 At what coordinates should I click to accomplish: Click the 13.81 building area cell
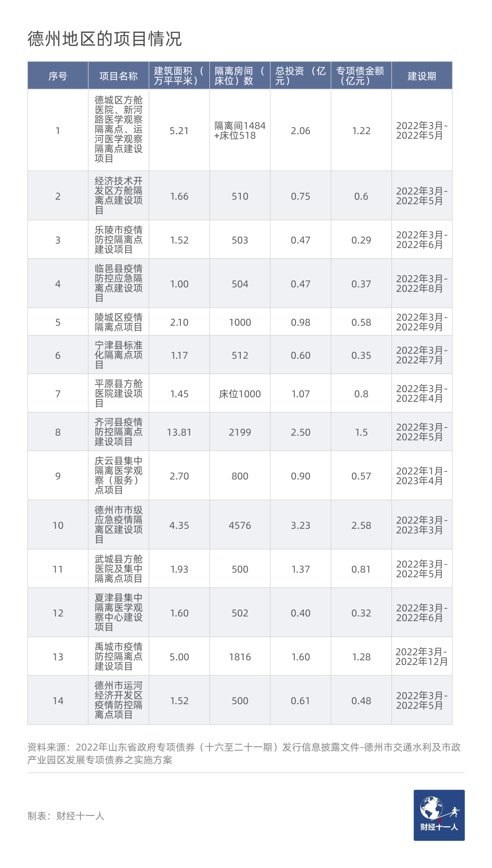coord(179,432)
